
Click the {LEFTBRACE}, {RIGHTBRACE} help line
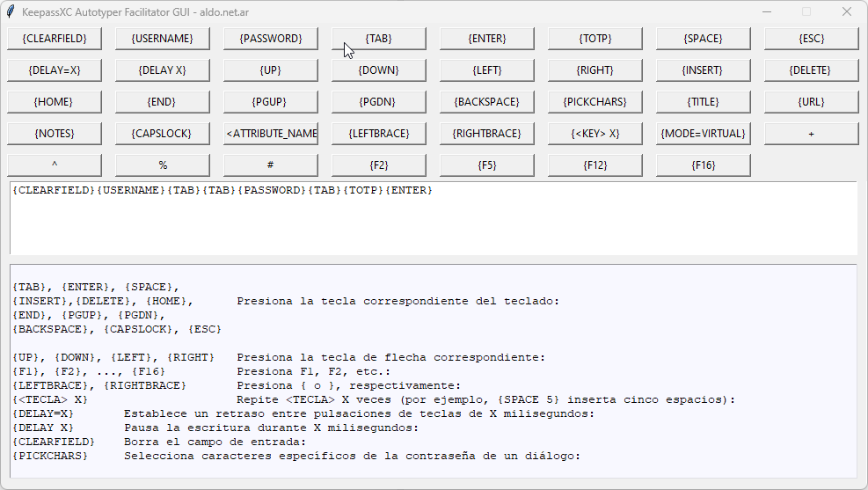[x=237, y=385]
